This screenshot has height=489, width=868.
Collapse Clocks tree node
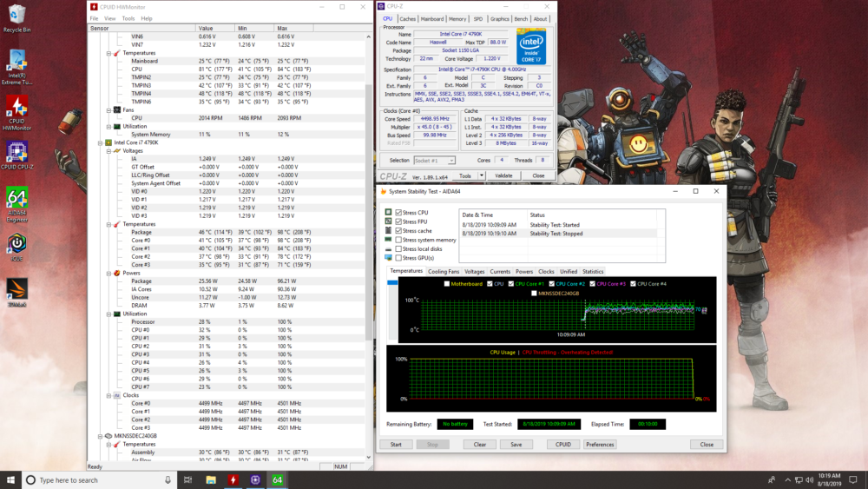108,395
